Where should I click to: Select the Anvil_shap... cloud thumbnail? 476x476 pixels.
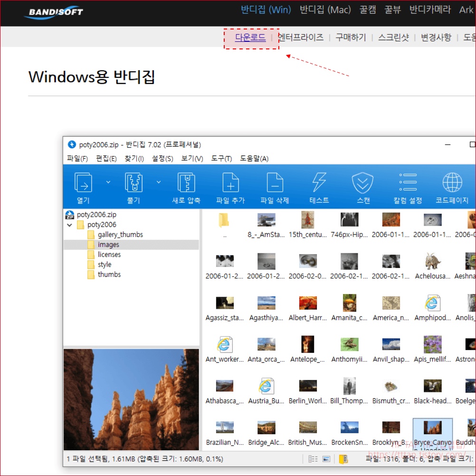point(391,344)
